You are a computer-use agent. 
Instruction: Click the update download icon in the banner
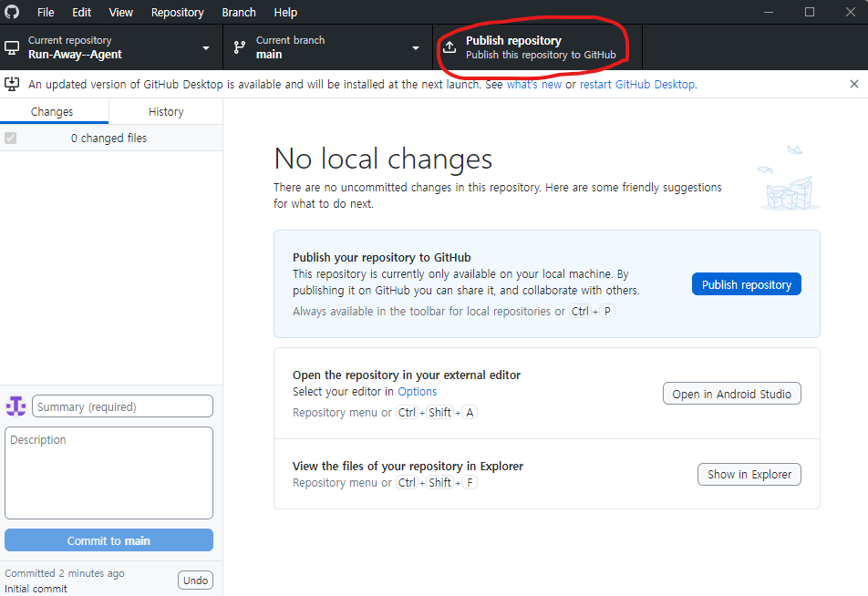(12, 84)
